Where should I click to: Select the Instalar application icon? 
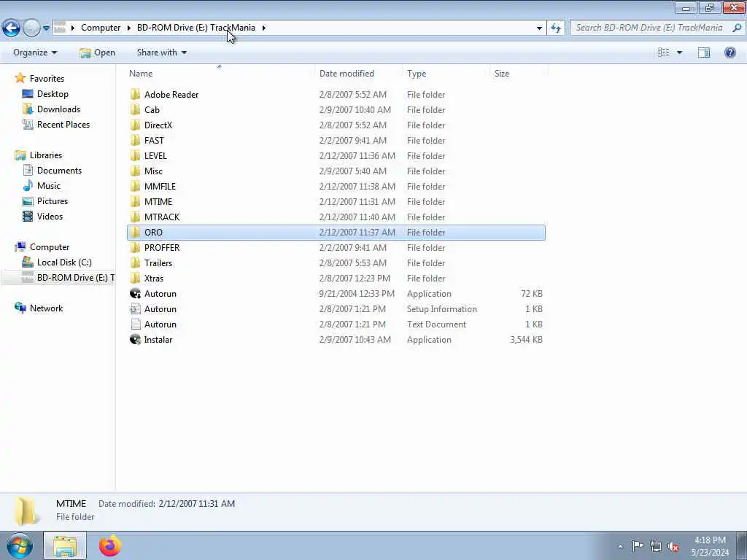135,339
